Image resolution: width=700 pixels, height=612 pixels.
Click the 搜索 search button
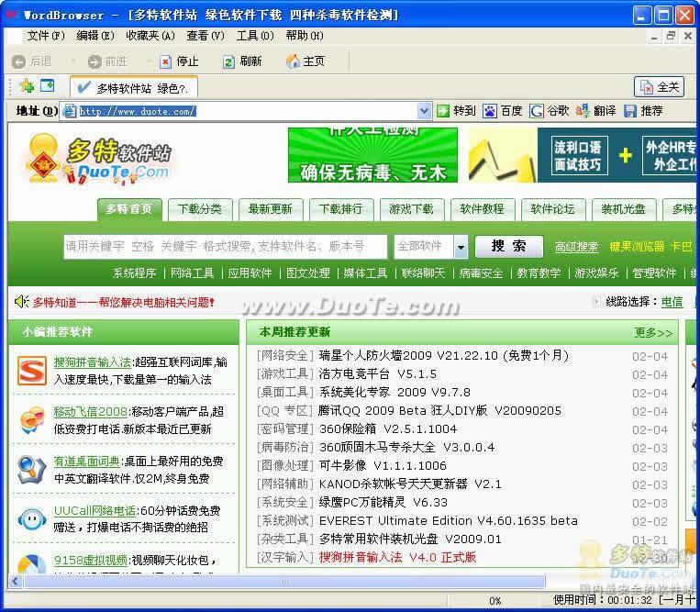pos(509,247)
